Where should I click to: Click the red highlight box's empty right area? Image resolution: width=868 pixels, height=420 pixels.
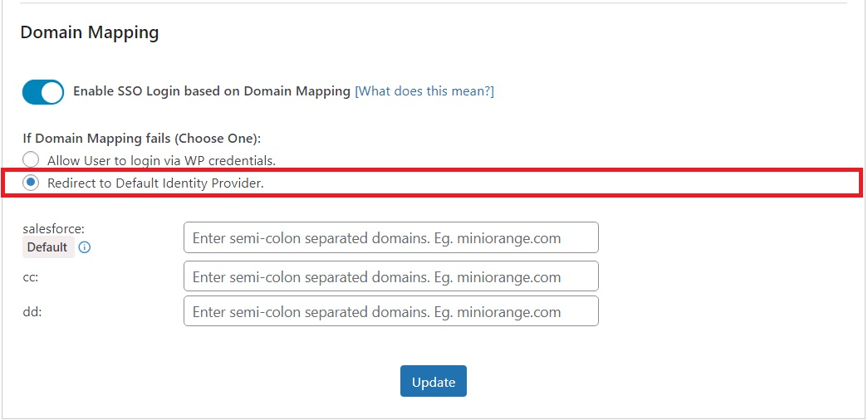(581, 183)
